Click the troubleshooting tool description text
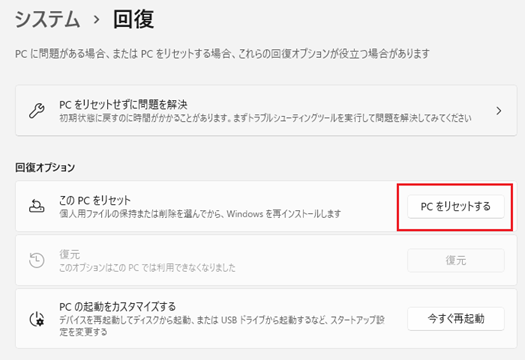 click(266, 118)
